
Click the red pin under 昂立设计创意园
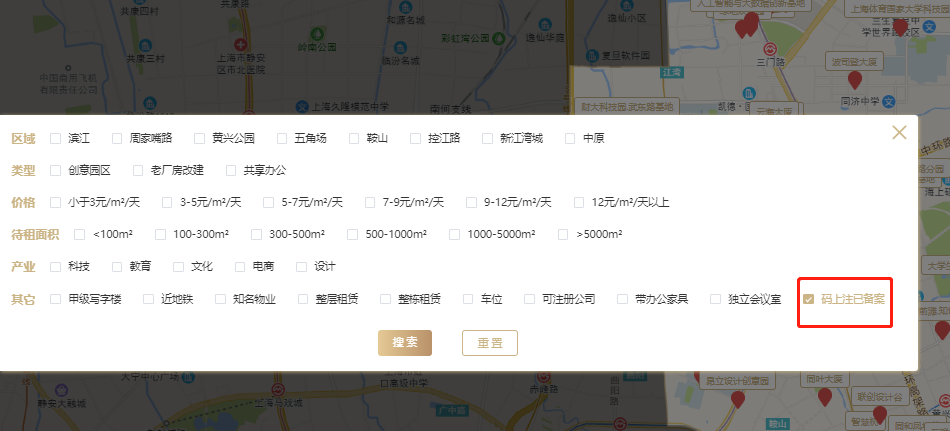tap(737, 399)
